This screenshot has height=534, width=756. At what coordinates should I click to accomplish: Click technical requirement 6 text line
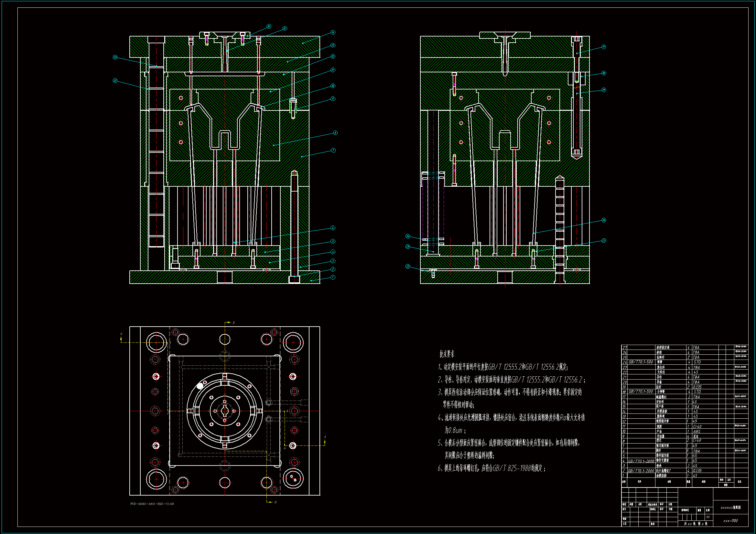click(x=491, y=468)
